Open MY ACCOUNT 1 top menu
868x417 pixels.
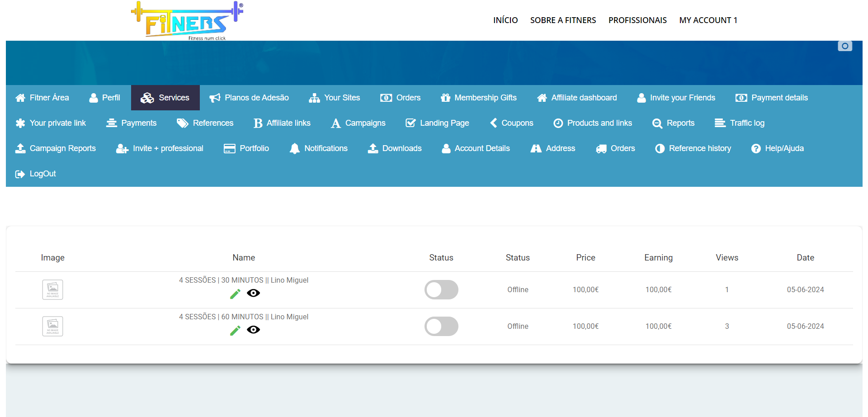(x=708, y=20)
